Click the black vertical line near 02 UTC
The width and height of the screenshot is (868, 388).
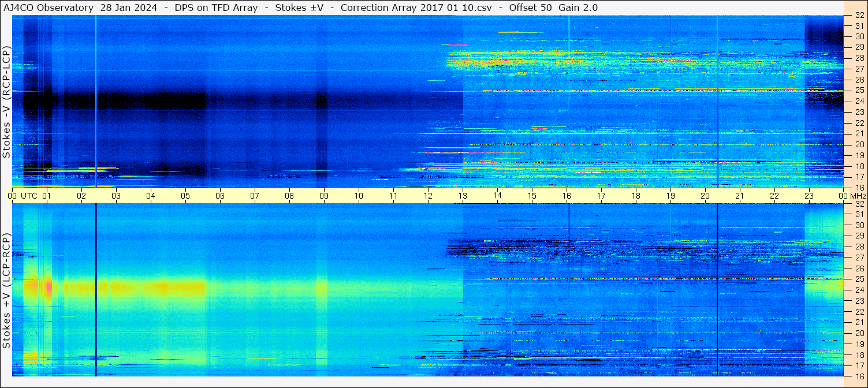pos(96,289)
